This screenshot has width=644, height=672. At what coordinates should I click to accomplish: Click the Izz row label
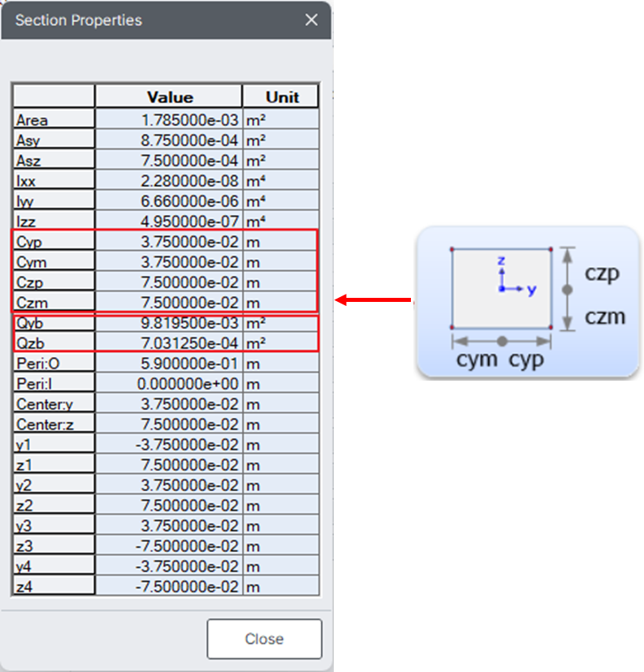tap(54, 221)
